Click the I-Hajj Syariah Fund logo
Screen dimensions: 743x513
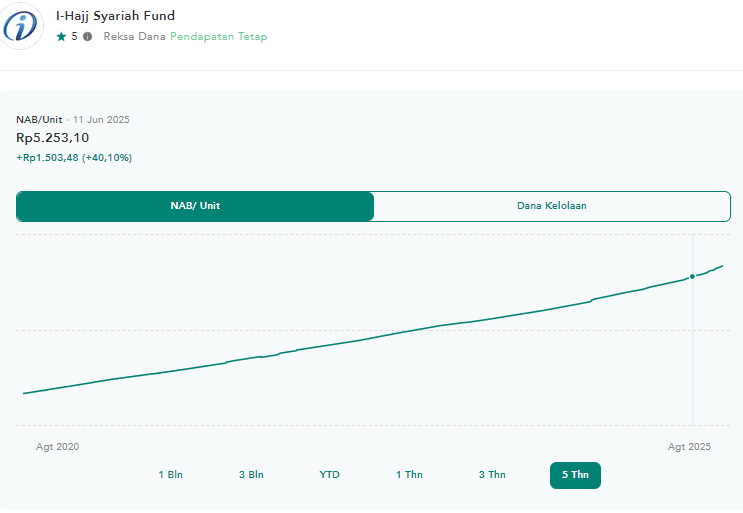click(20, 26)
